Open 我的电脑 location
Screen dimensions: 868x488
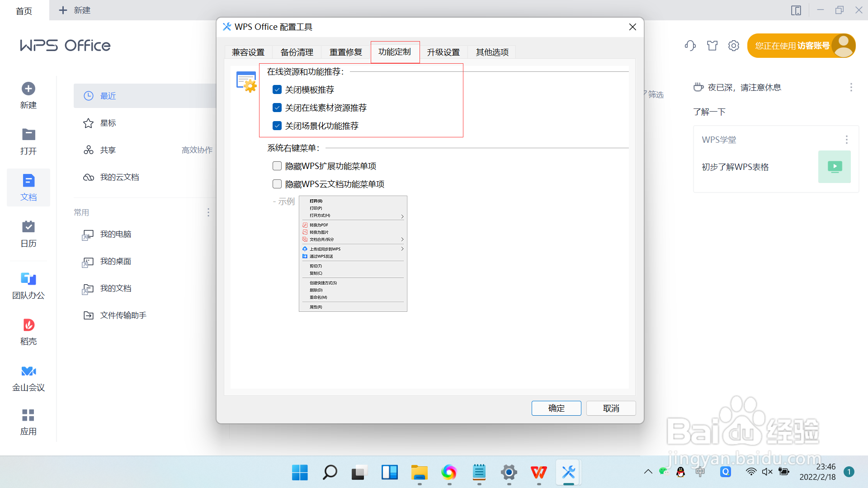point(145,234)
